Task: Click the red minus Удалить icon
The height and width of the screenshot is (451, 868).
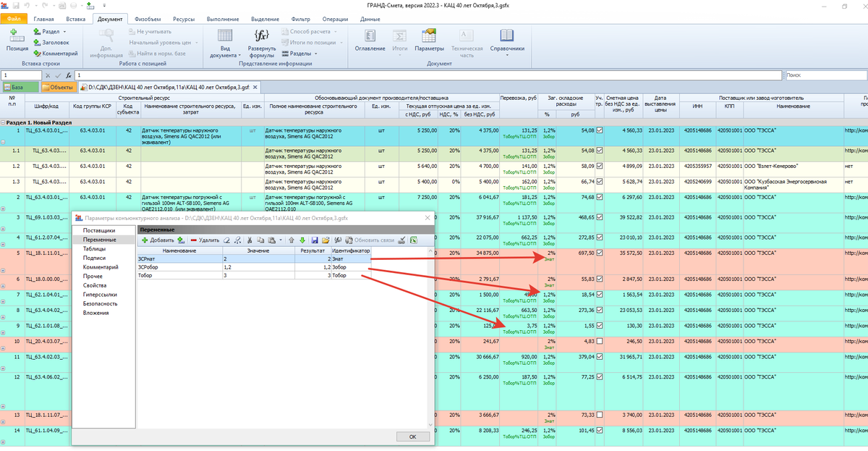Action: point(193,240)
